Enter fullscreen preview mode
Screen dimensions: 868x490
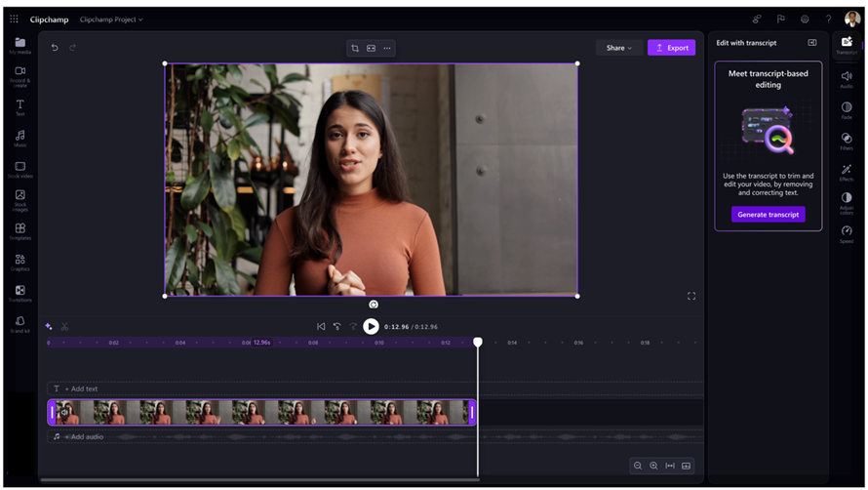(x=691, y=296)
